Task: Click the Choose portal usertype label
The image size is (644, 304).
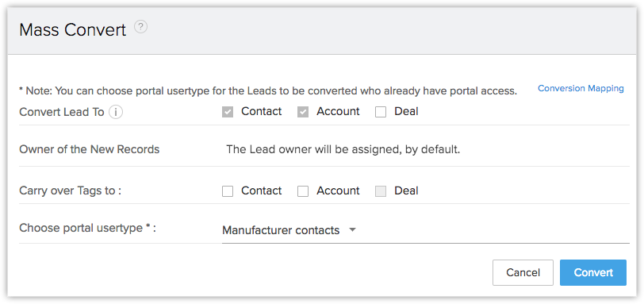Action: 87,228
